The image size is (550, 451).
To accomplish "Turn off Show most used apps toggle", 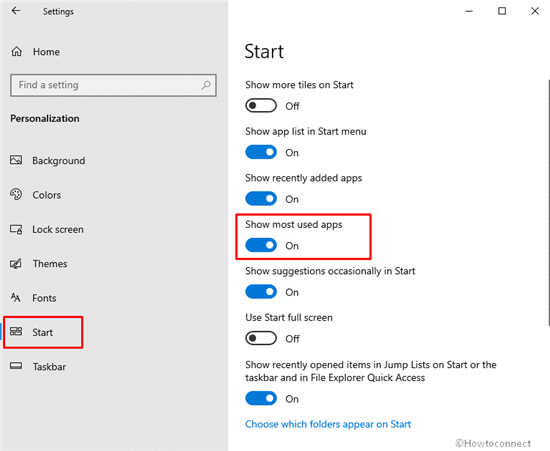I will coord(261,245).
